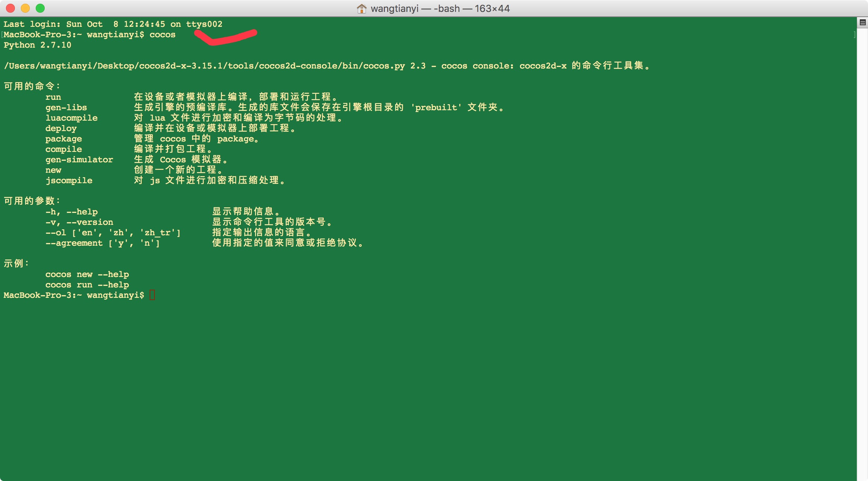Click the 'gen-simulator' command entry
Viewport: 868px width, 481px height.
click(x=79, y=160)
